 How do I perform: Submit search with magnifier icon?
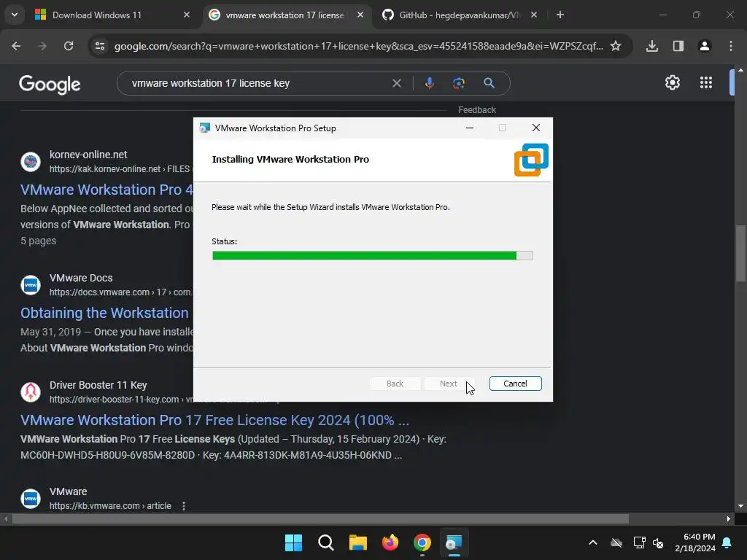tap(489, 83)
